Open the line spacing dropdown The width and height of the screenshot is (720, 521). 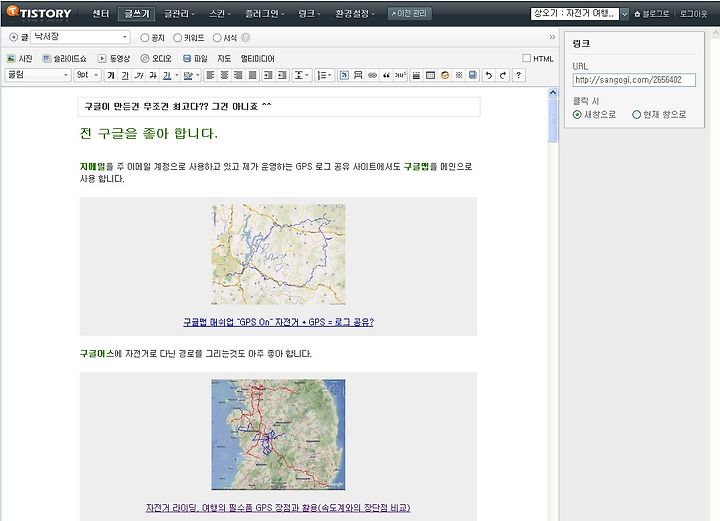(301, 75)
